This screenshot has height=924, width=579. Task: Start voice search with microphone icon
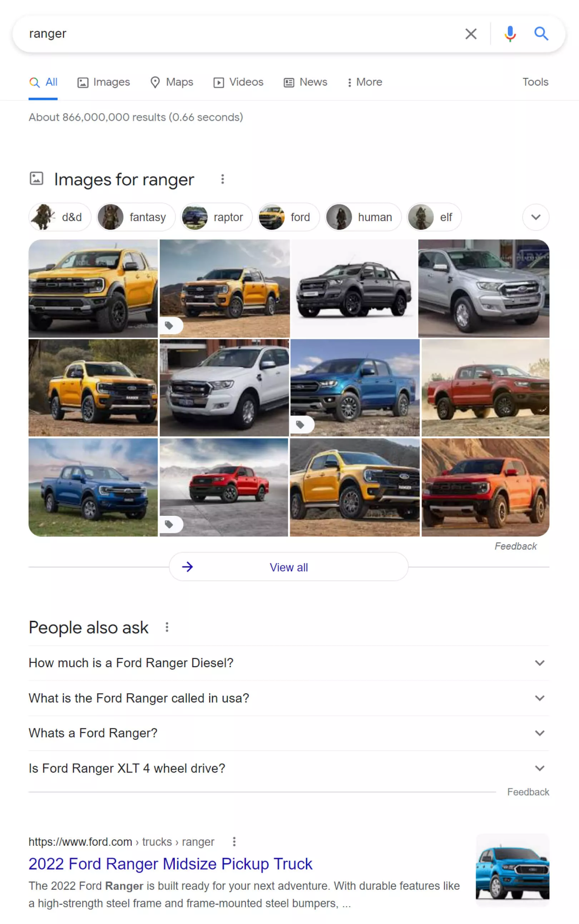tap(510, 34)
